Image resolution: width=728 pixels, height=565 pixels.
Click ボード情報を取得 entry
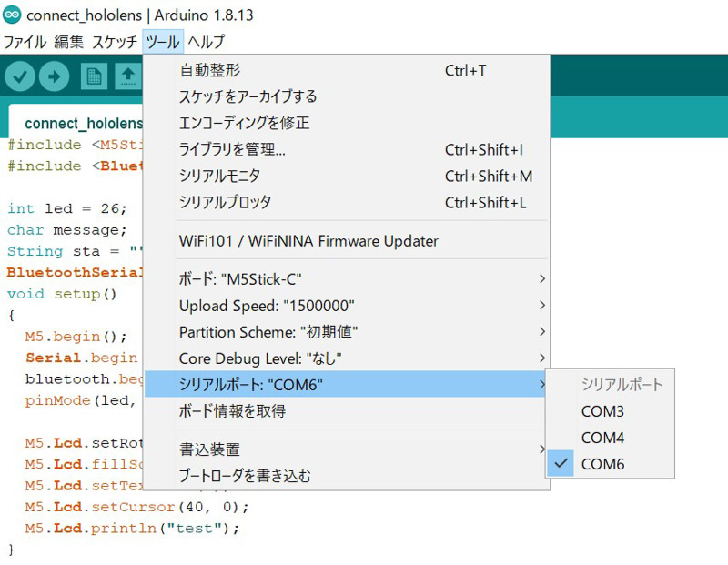point(346,411)
